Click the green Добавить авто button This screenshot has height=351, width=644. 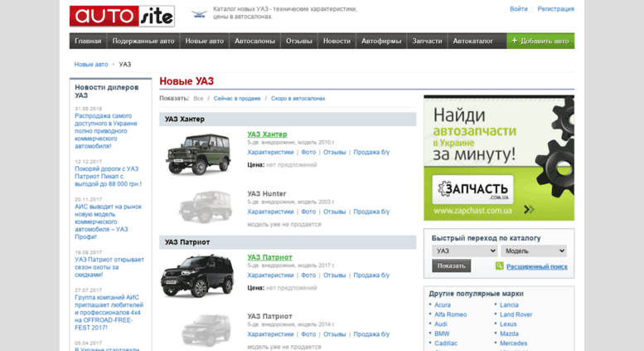[540, 41]
